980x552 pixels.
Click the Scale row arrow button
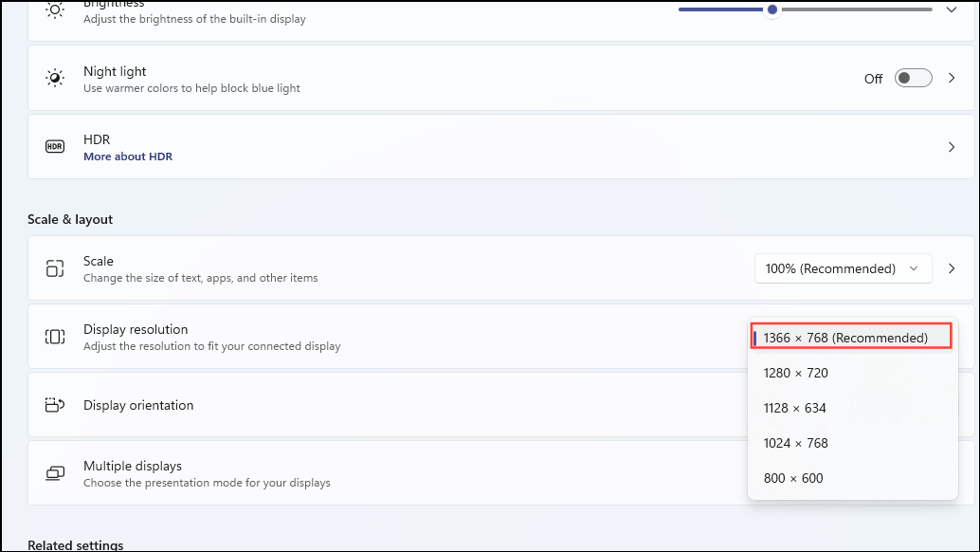pos(952,268)
